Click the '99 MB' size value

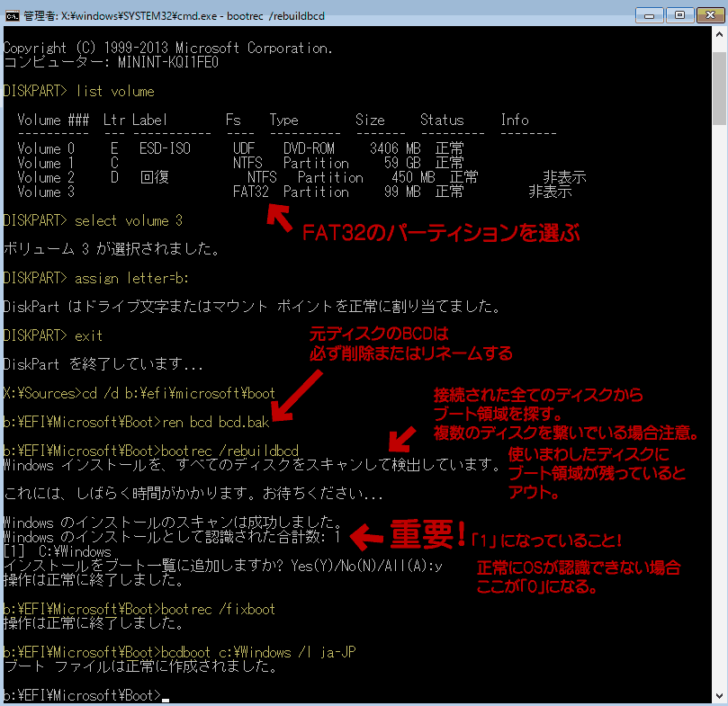point(402,192)
